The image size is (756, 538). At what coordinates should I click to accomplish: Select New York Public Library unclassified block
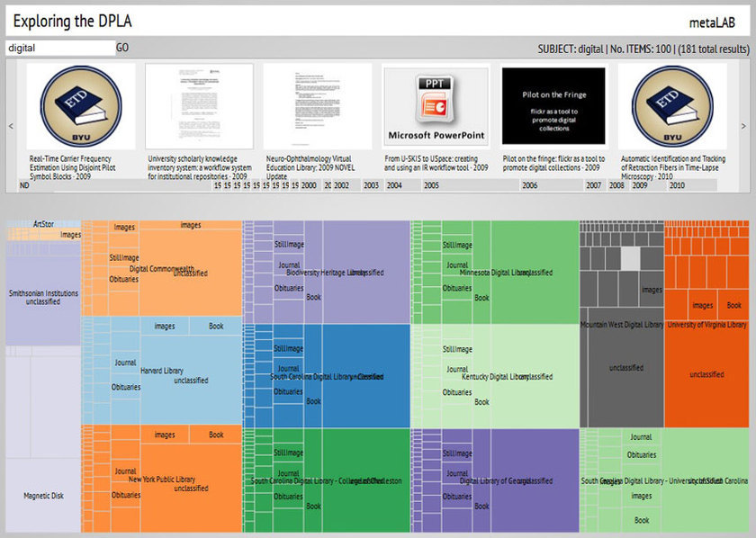point(191,488)
